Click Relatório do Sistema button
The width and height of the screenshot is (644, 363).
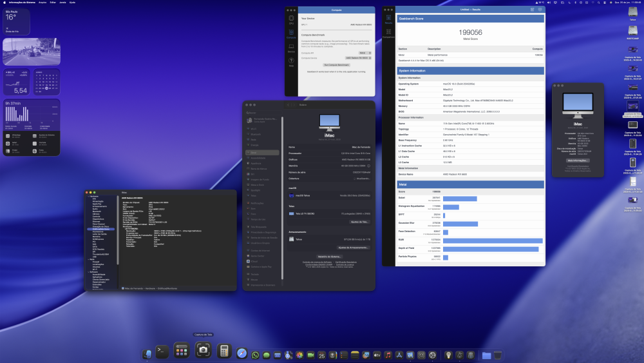(x=329, y=257)
